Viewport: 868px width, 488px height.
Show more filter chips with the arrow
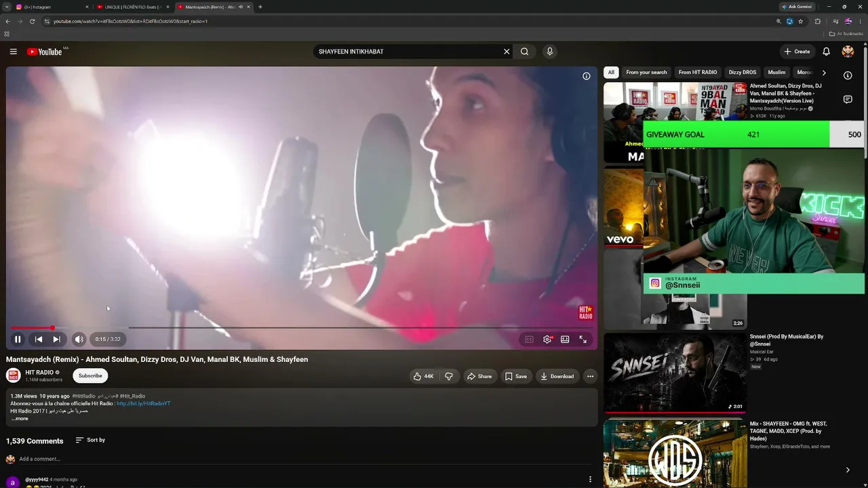tap(824, 73)
